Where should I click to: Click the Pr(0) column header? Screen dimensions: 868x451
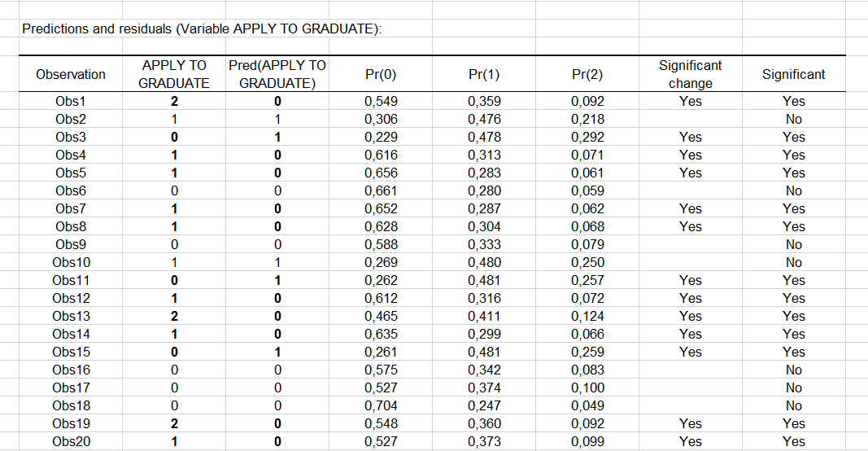(x=381, y=75)
